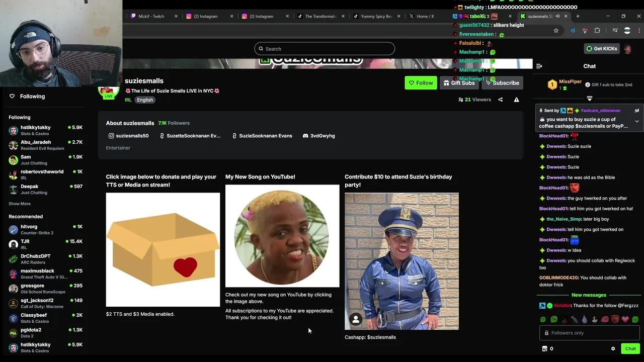Insert the duck quick emote
Viewport: 644px width, 362px height.
click(594, 319)
